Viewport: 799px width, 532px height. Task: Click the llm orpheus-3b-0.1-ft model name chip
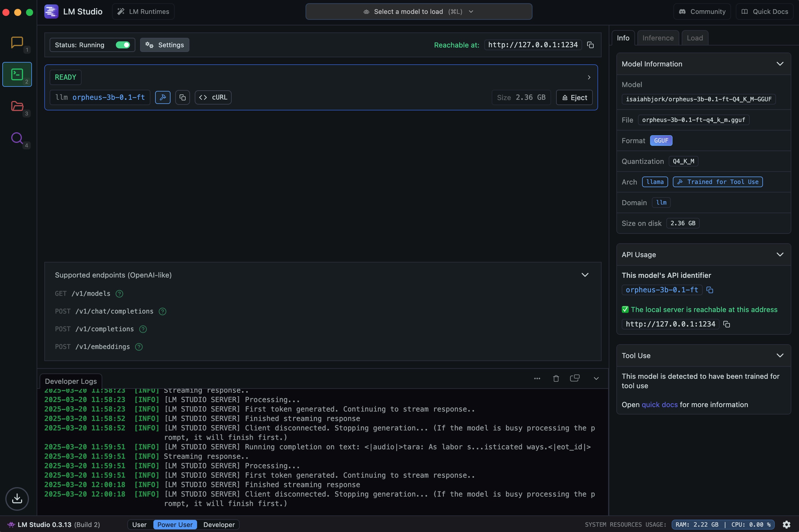100,97
